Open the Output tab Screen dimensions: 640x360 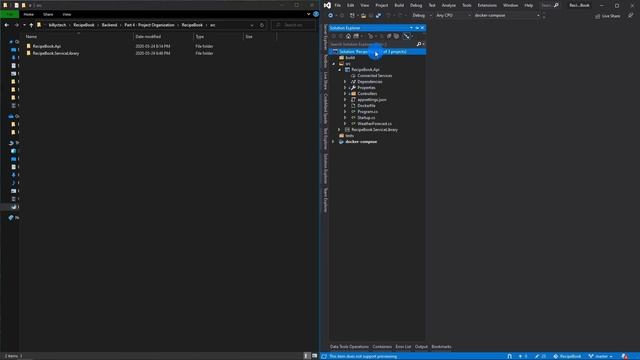(x=421, y=347)
